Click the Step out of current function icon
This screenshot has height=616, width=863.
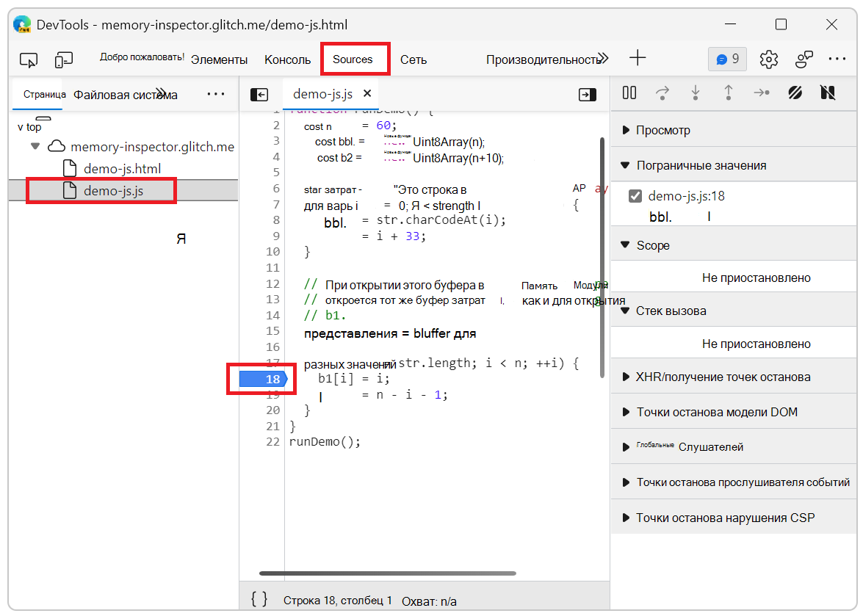[x=727, y=93]
